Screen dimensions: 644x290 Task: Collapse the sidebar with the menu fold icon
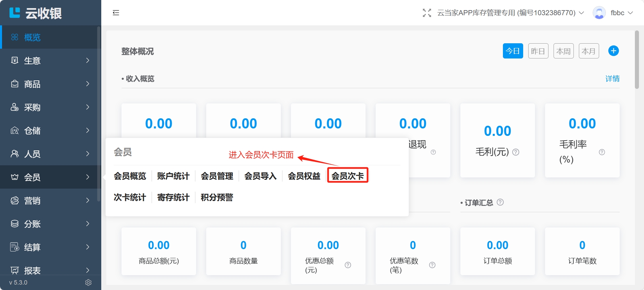tap(116, 13)
